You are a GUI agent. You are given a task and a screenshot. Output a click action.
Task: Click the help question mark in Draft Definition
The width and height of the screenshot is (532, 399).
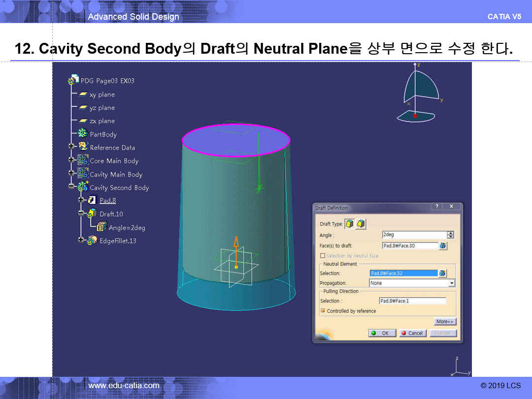point(436,207)
